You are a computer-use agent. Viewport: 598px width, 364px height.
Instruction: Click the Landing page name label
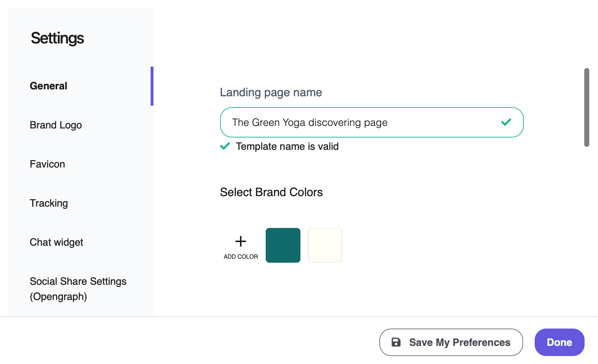pos(271,92)
